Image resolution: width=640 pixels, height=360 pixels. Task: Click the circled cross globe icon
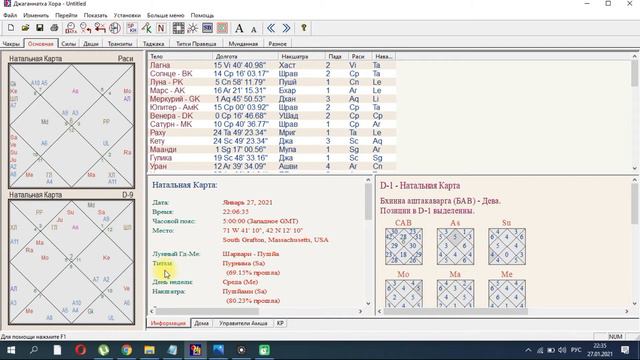click(x=115, y=28)
